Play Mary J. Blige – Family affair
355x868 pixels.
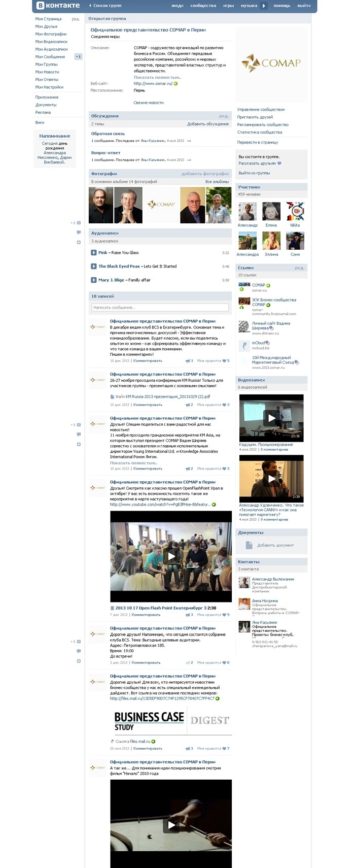click(94, 280)
